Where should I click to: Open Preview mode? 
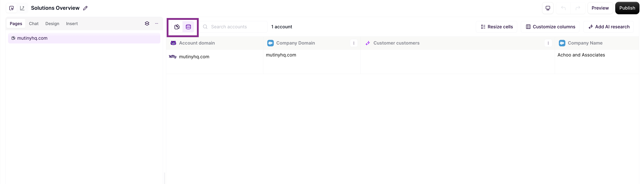coord(600,8)
